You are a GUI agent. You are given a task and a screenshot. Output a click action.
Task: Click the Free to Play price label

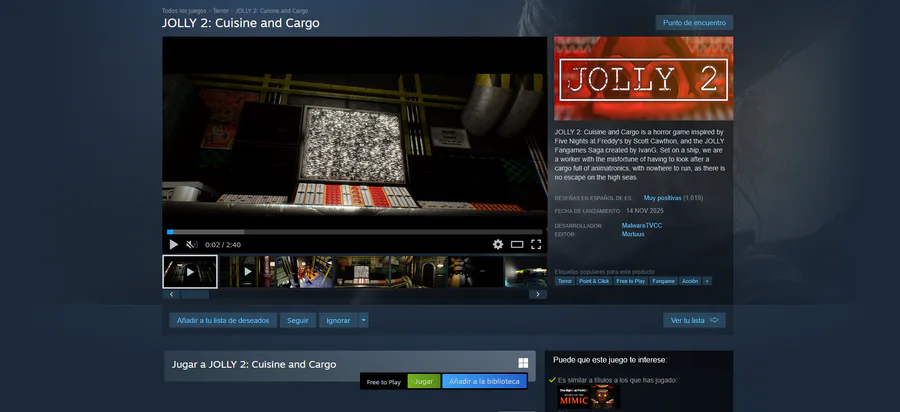coord(383,382)
